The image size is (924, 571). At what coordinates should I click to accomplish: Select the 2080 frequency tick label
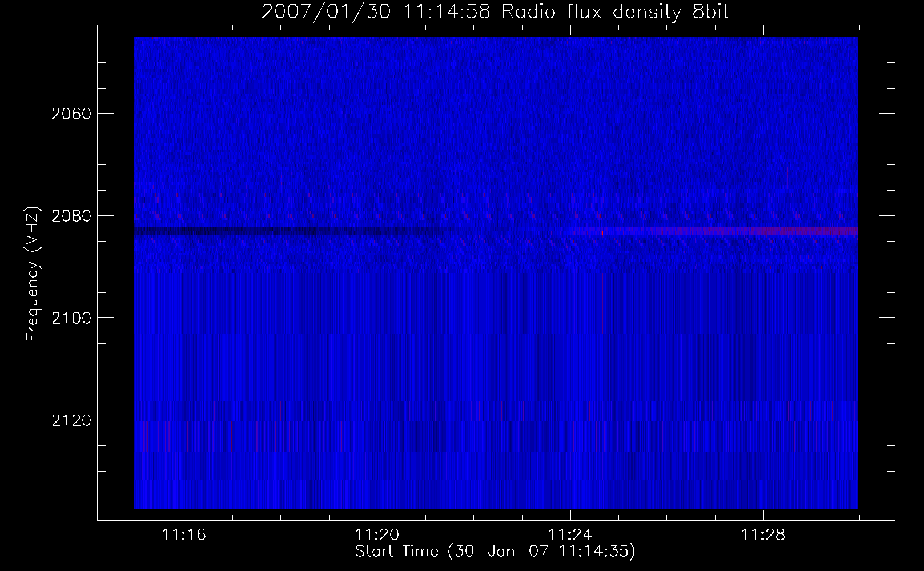coord(71,216)
